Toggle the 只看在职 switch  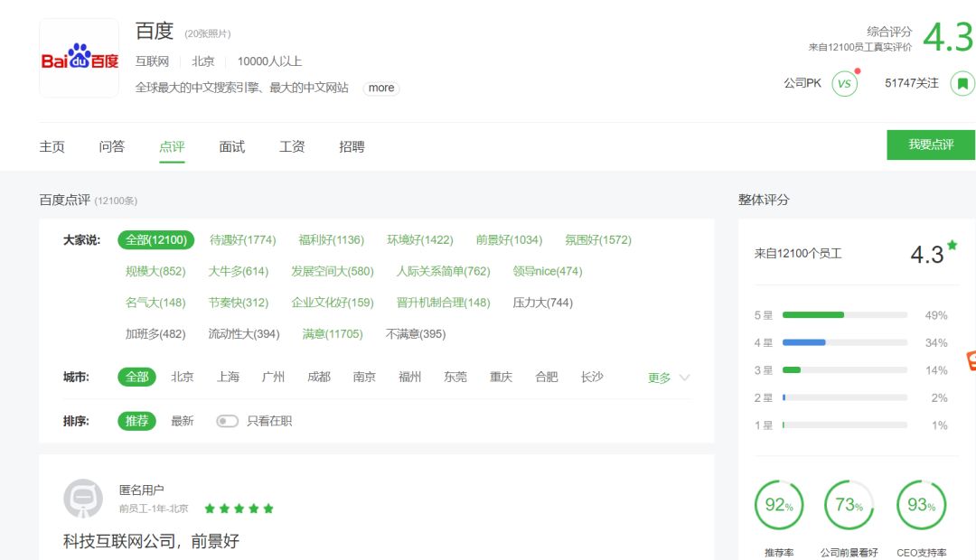point(227,421)
